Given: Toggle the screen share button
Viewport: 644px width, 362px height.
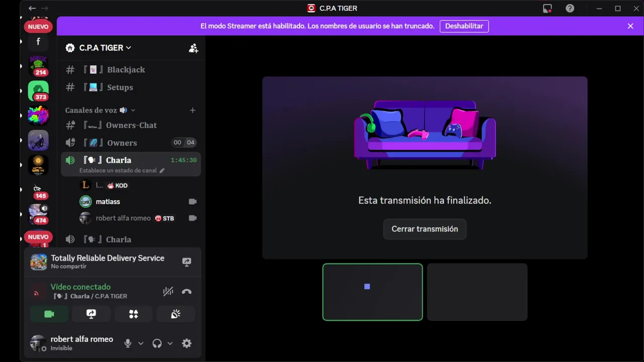Looking at the screenshot, I should (91, 314).
